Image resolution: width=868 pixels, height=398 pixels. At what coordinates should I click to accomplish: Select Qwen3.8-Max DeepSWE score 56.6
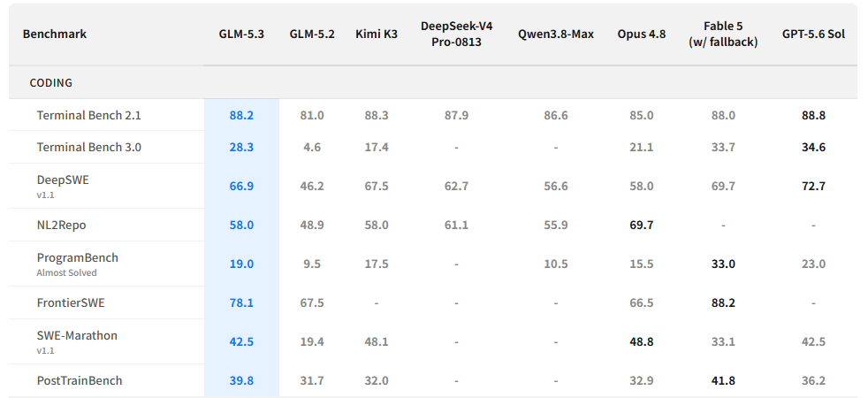tap(556, 186)
